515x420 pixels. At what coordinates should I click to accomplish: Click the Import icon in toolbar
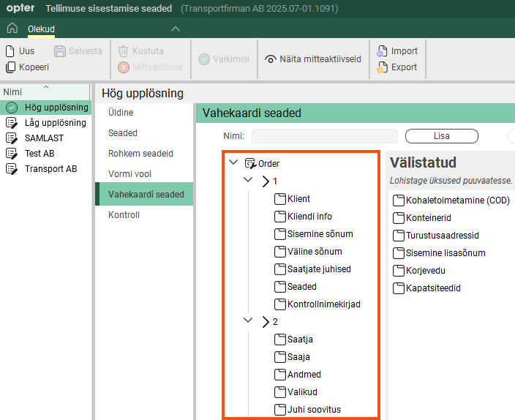[382, 51]
